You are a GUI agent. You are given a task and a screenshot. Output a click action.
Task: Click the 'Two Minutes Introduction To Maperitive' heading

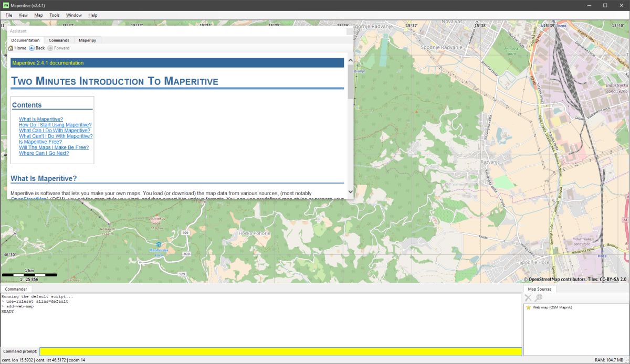[114, 81]
